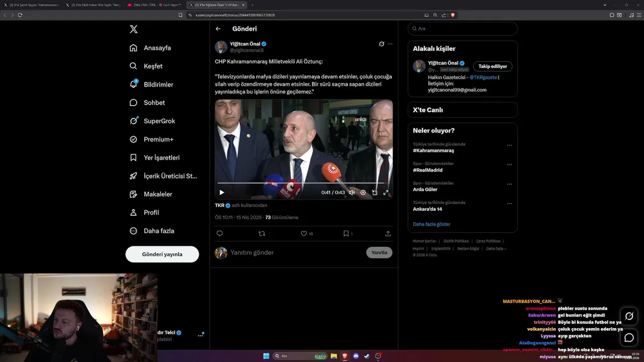Share the post via share icon

[388, 233]
